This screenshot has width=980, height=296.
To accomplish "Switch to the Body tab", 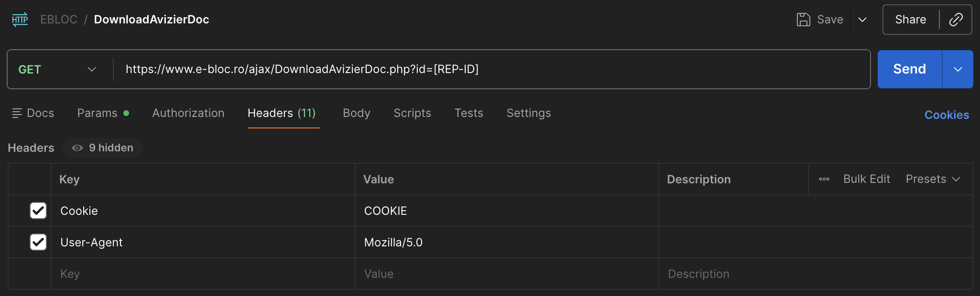I will (357, 113).
